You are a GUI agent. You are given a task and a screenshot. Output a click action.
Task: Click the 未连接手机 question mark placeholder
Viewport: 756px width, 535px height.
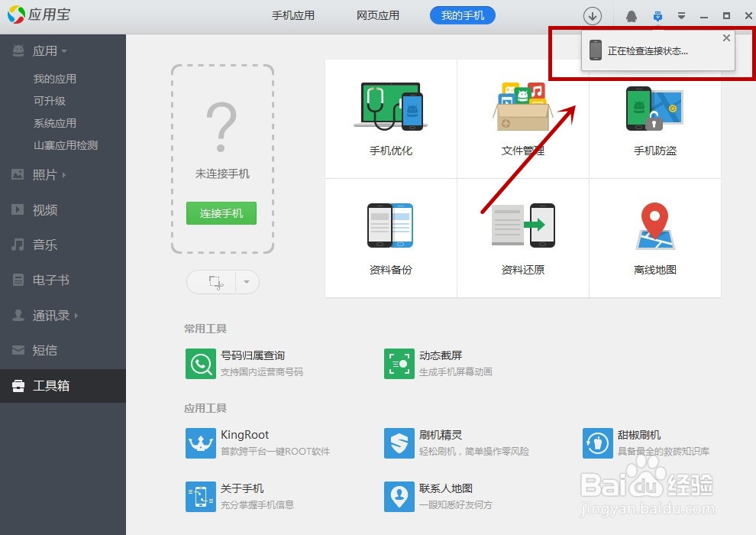pyautogui.click(x=221, y=128)
